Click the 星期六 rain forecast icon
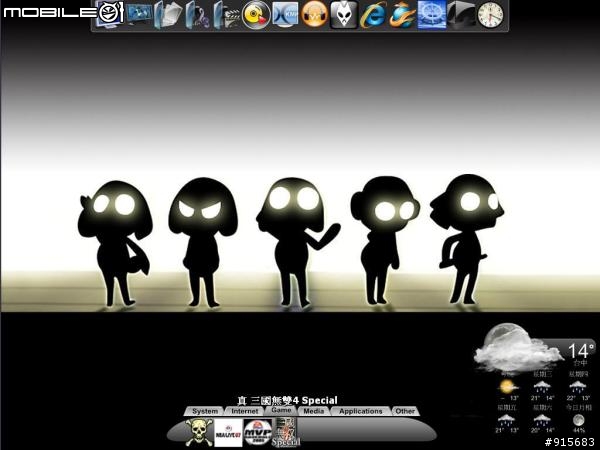The height and width of the screenshot is (450, 600). click(x=542, y=420)
